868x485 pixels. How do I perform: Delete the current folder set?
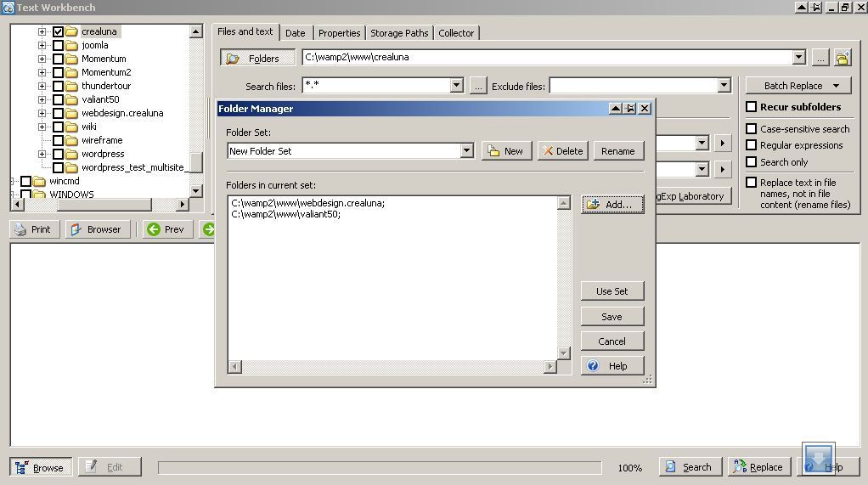[x=563, y=151]
